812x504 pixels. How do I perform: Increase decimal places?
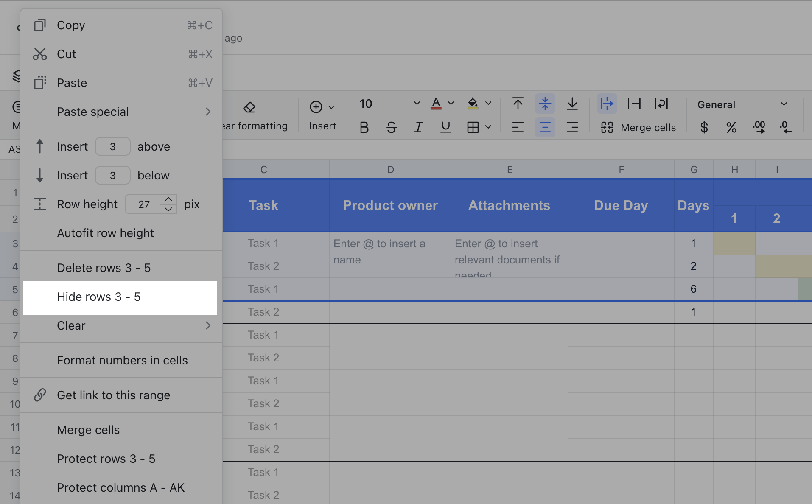pyautogui.click(x=759, y=128)
